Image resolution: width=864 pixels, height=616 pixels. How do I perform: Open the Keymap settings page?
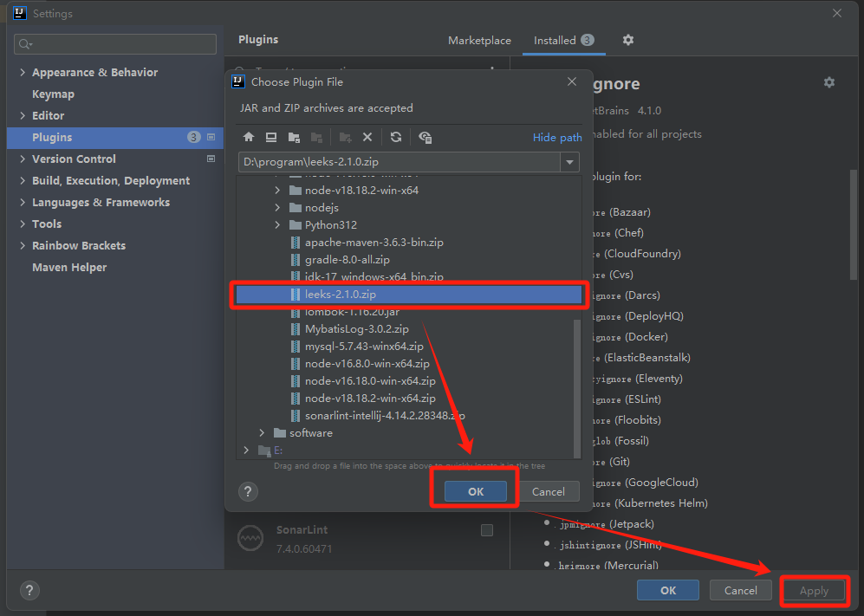coord(53,94)
